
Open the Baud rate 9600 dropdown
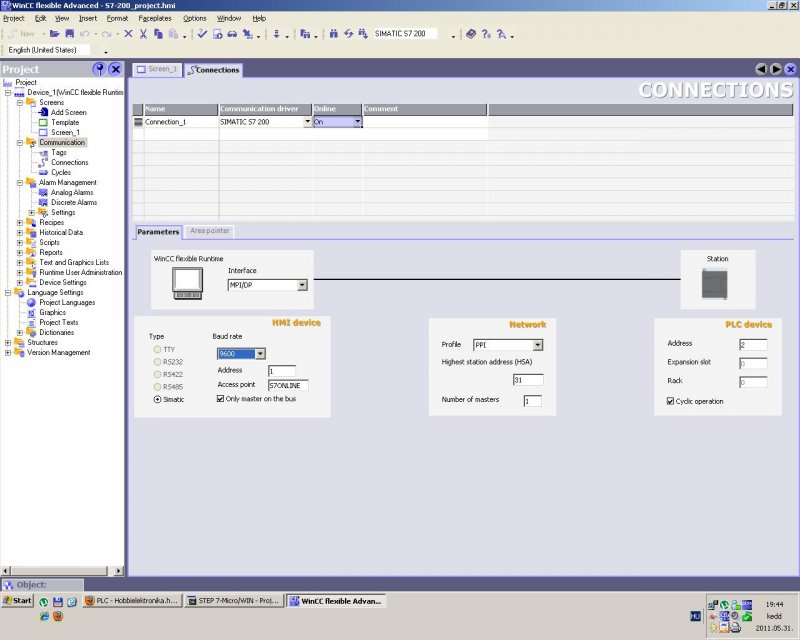pyautogui.click(x=260, y=354)
